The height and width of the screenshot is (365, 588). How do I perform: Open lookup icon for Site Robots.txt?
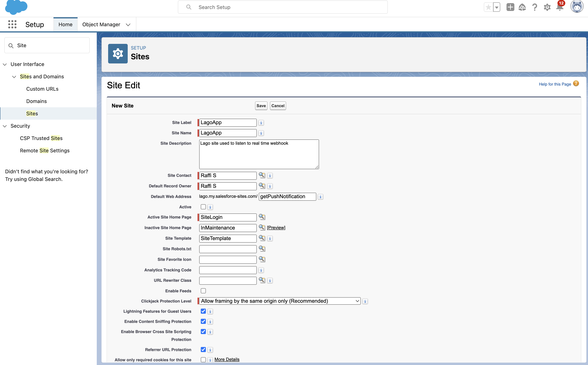(262, 248)
